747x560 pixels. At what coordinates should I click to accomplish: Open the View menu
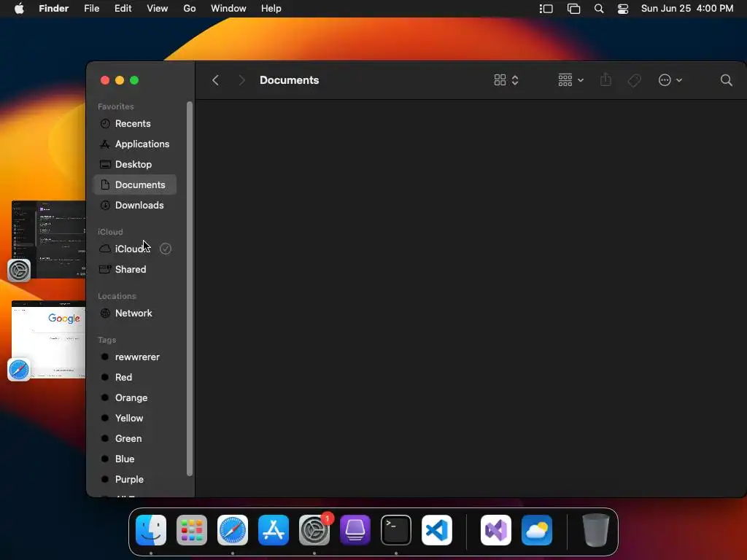[158, 9]
